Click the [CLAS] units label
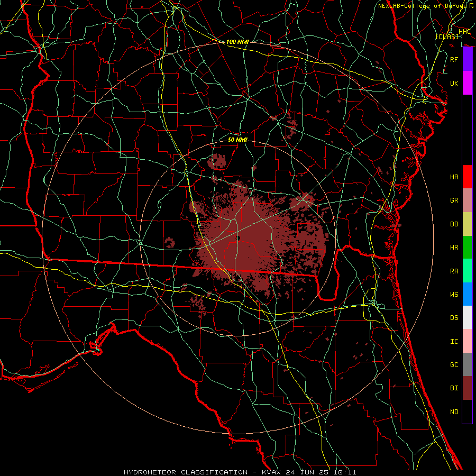 (447, 36)
